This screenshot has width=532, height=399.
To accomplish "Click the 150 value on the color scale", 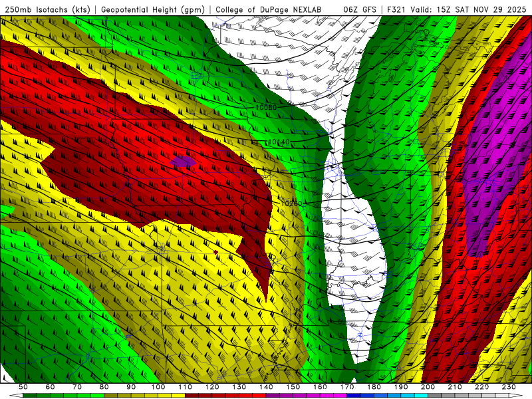I will [293, 387].
